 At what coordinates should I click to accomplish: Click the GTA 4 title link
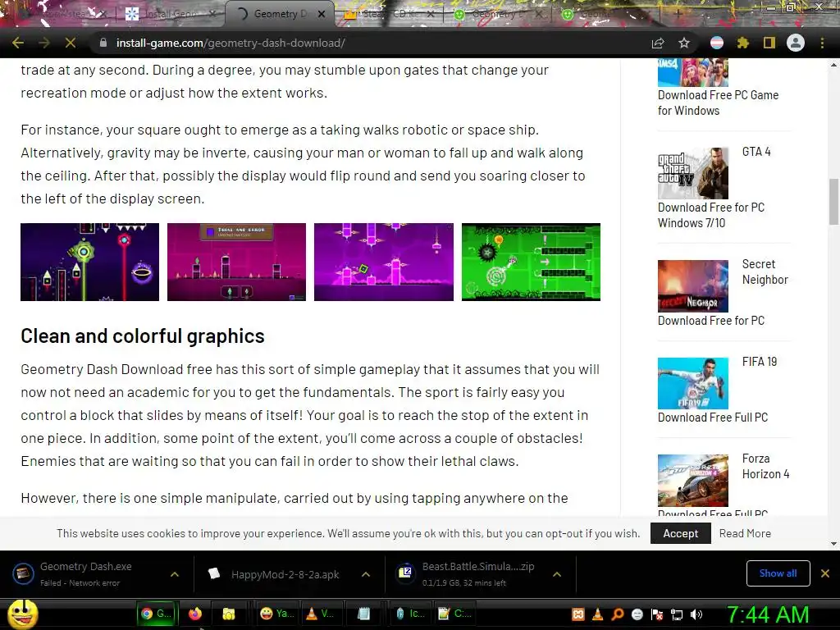point(756,152)
